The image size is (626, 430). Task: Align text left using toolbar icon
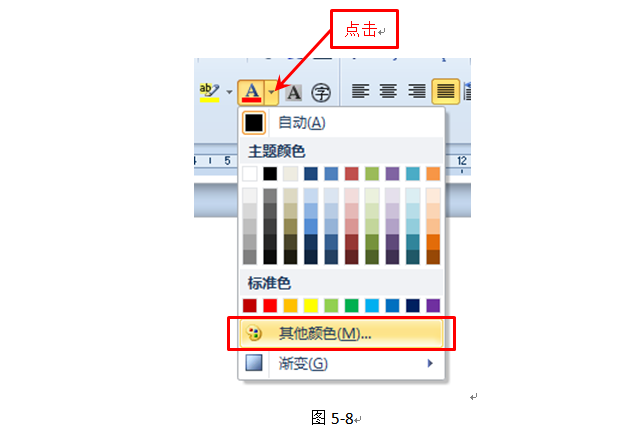click(360, 91)
